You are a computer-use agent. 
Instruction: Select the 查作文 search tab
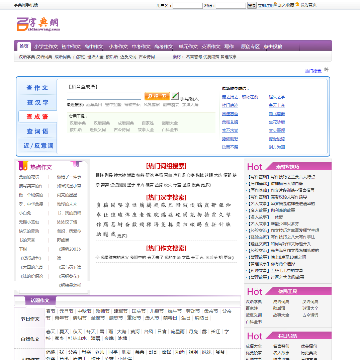point(38,88)
